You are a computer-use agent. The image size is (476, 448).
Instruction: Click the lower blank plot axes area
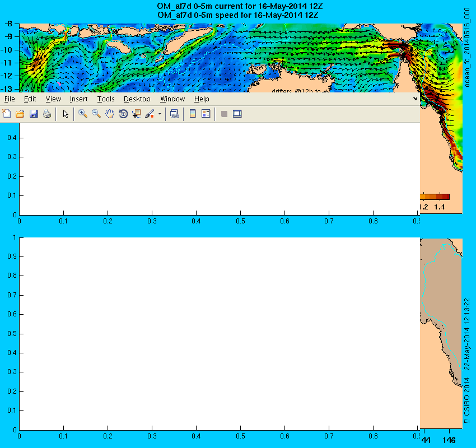[x=220, y=334]
